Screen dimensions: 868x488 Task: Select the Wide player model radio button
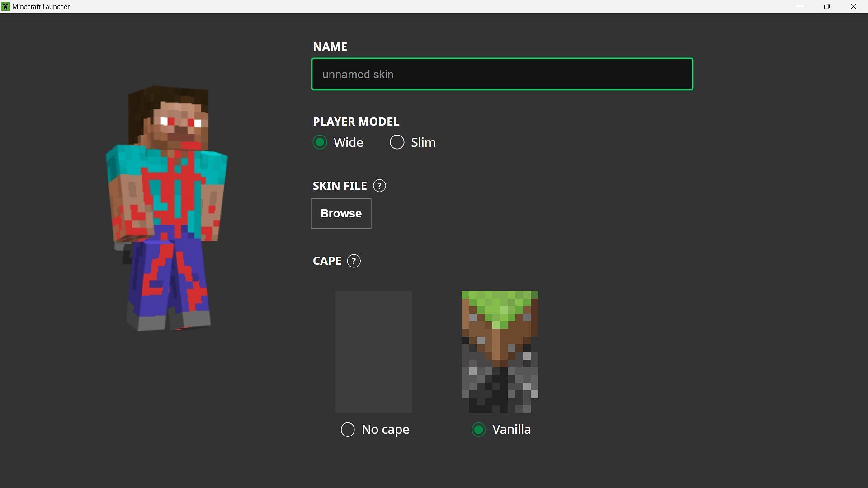(320, 142)
